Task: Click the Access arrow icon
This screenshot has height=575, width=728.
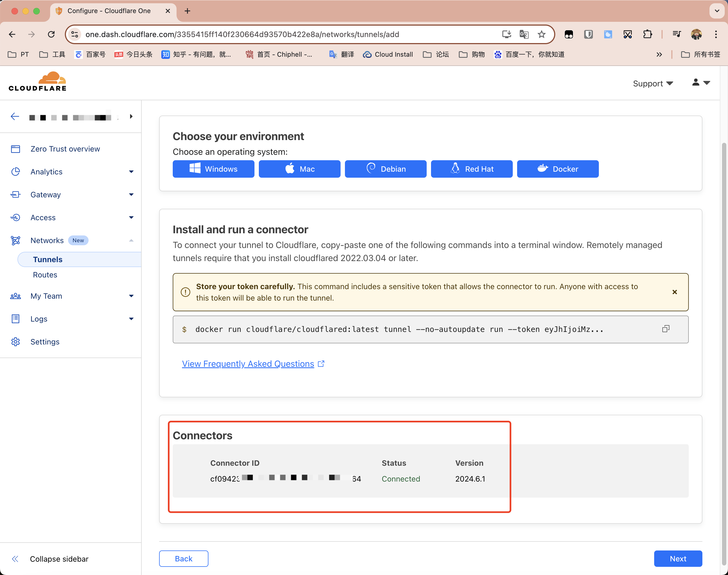Action: [x=16, y=217]
